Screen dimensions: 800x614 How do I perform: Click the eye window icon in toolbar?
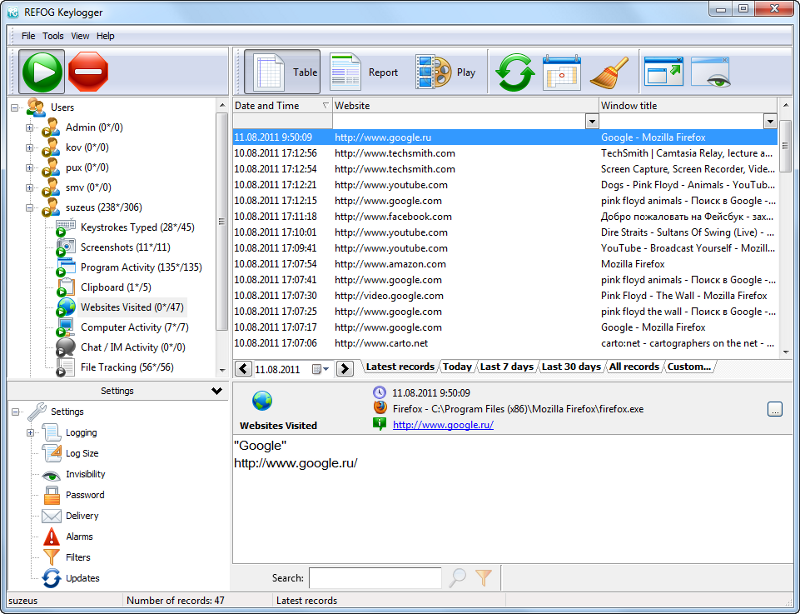712,73
